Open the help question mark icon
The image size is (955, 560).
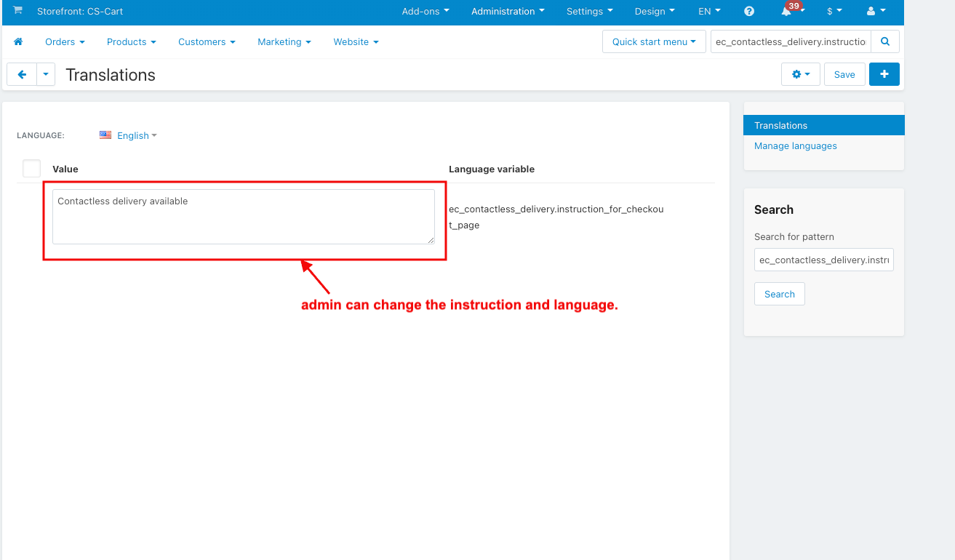tap(749, 12)
